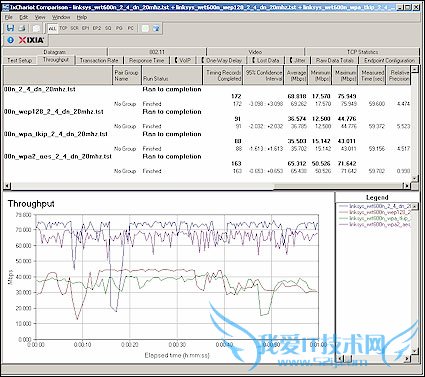The image size is (425, 377).
Task: Click the IXIA logo
Action: [x=31, y=40]
